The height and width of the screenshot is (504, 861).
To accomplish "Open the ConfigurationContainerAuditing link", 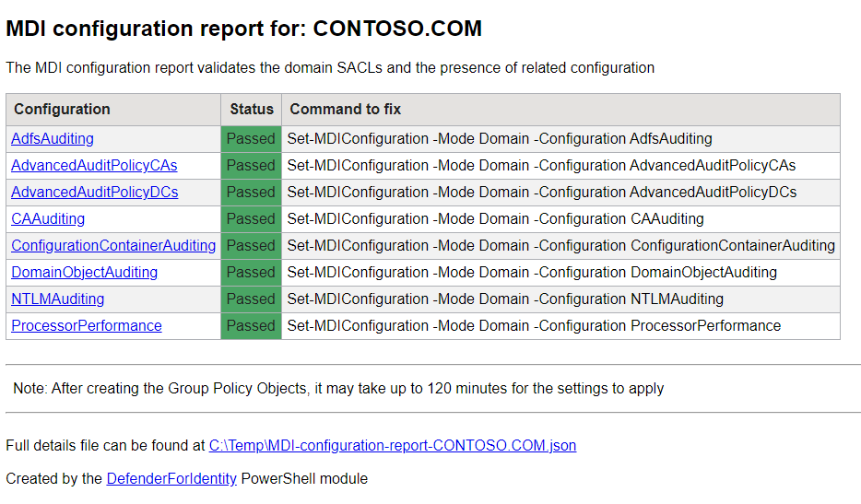I will [x=113, y=246].
